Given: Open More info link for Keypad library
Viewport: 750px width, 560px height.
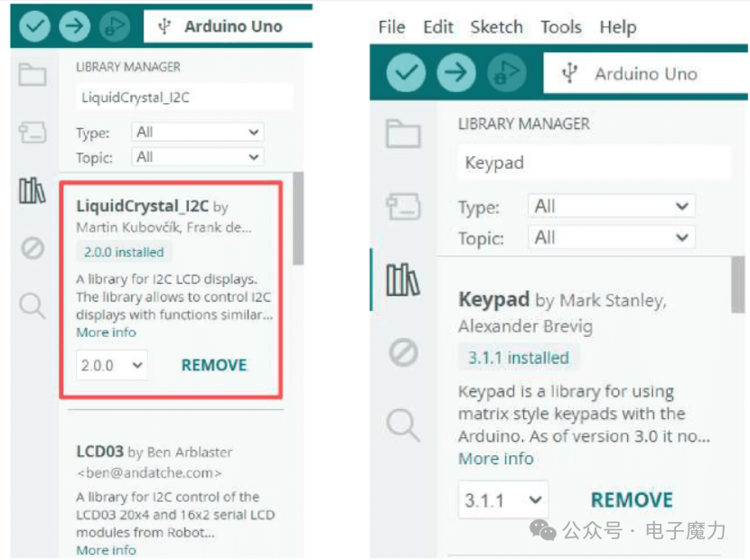Looking at the screenshot, I should point(495,459).
